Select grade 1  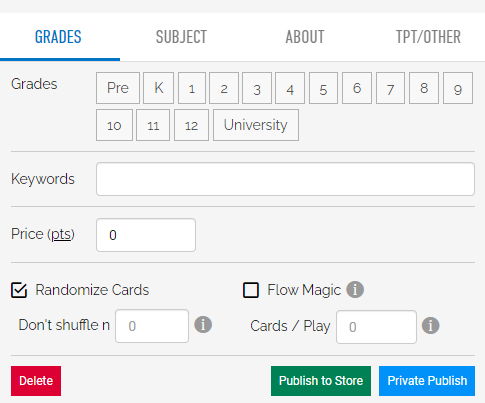click(x=192, y=88)
